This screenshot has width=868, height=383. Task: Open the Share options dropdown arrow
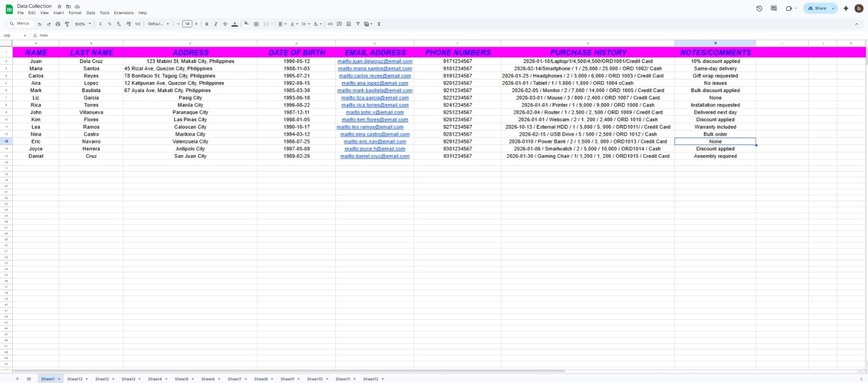[x=834, y=8]
